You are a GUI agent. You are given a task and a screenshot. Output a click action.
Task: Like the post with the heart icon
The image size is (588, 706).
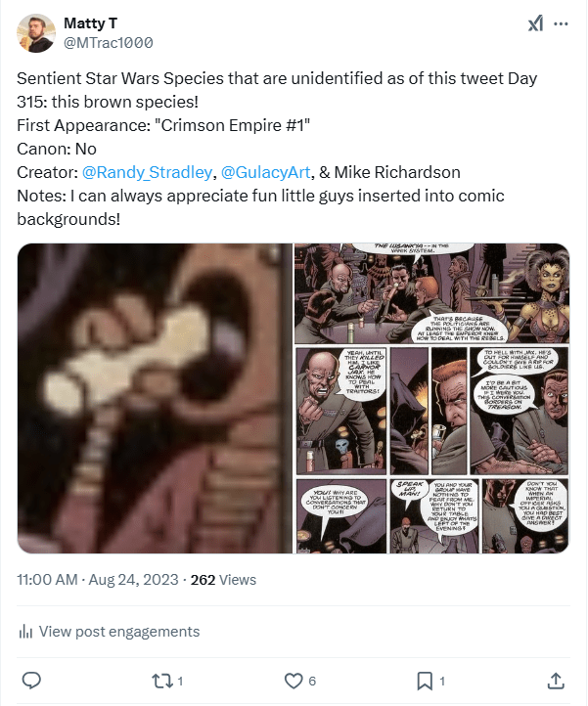click(292, 681)
